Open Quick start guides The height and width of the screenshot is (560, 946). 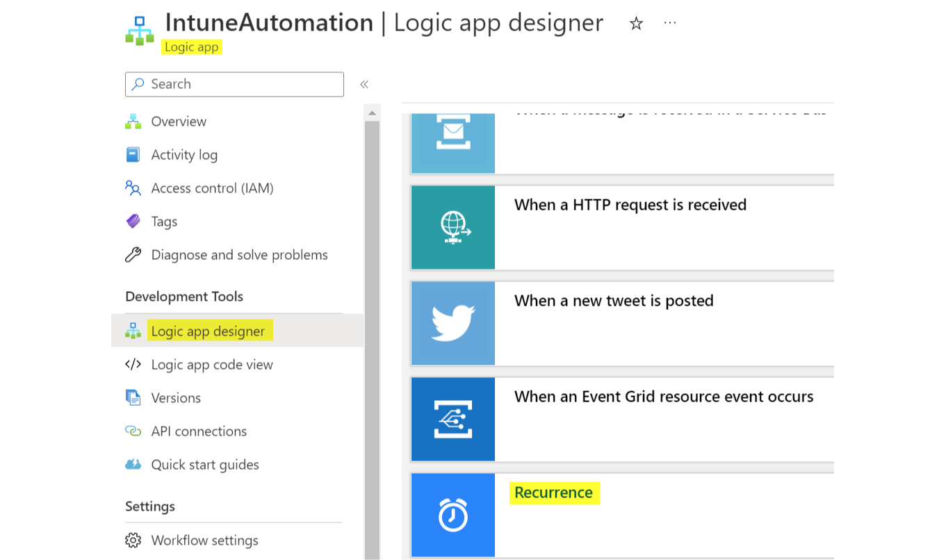coord(205,464)
